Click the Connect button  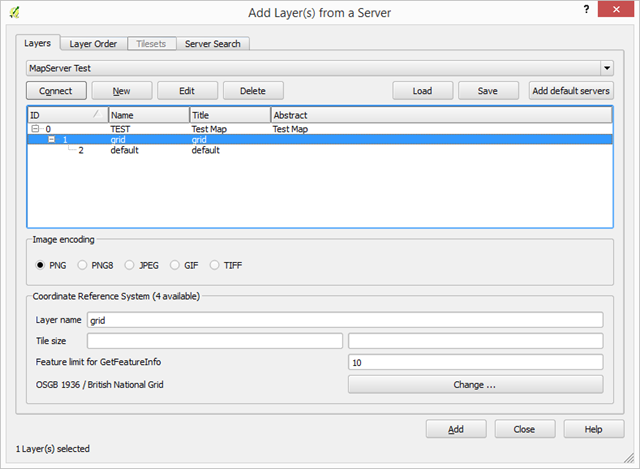click(x=56, y=91)
